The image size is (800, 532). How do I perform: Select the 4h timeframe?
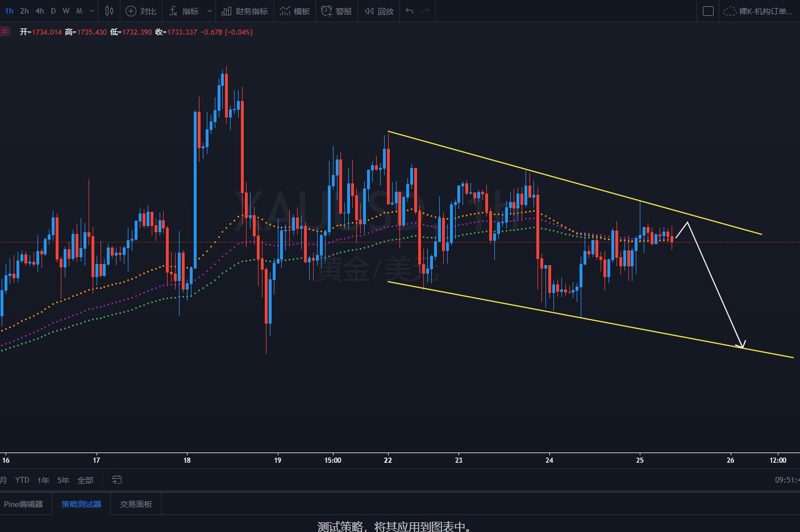[x=39, y=11]
